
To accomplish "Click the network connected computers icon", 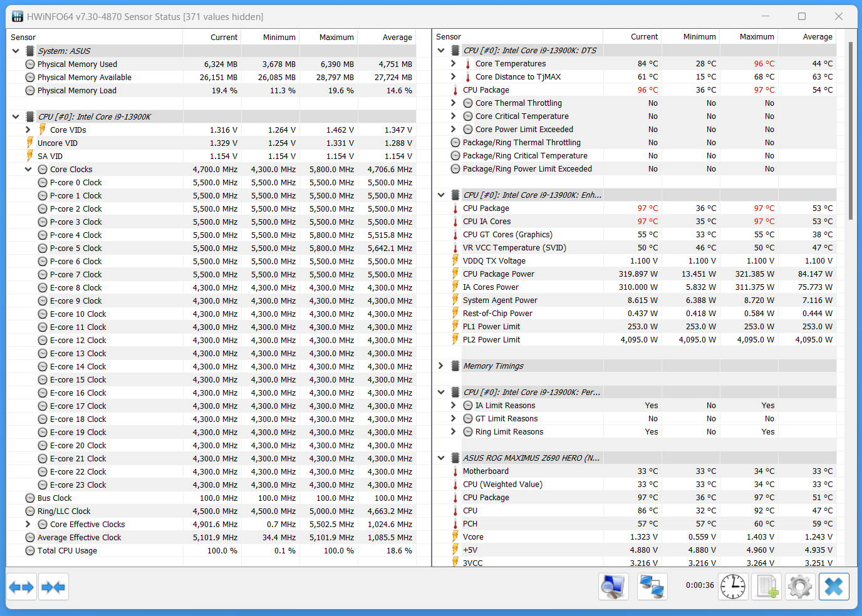I will tap(652, 587).
